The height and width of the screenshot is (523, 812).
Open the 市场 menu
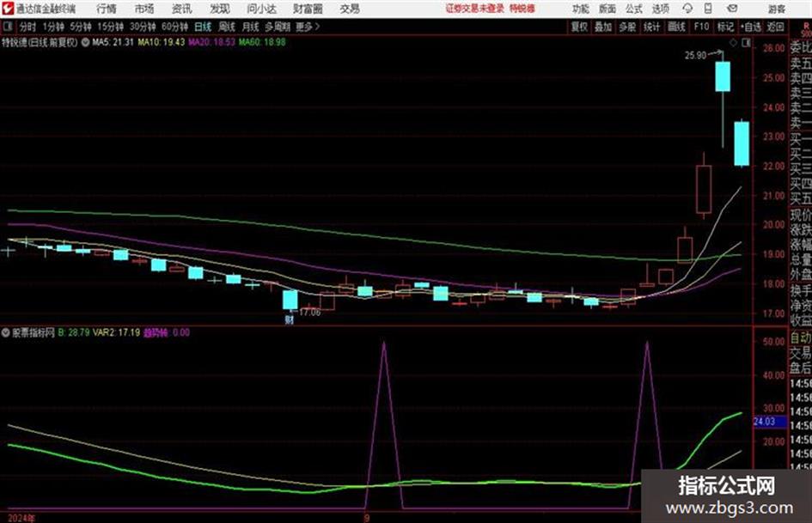[x=144, y=9]
